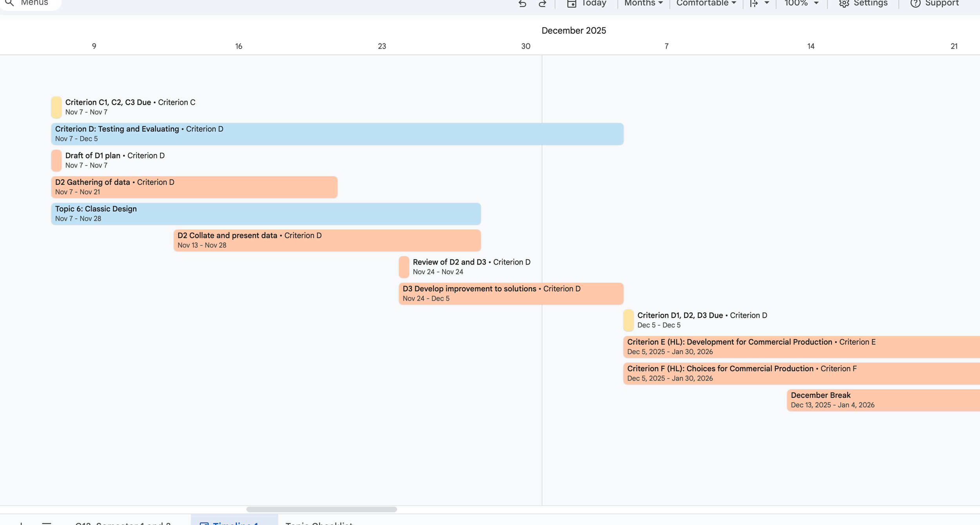The width and height of the screenshot is (980, 525).
Task: Click the search magnifier icon
Action: click(x=9, y=3)
